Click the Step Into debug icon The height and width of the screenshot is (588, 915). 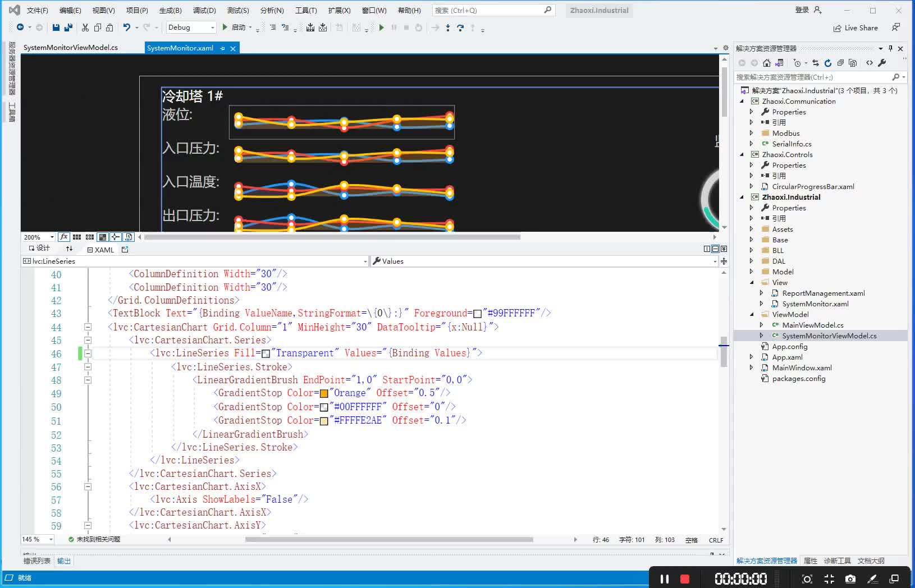448,27
